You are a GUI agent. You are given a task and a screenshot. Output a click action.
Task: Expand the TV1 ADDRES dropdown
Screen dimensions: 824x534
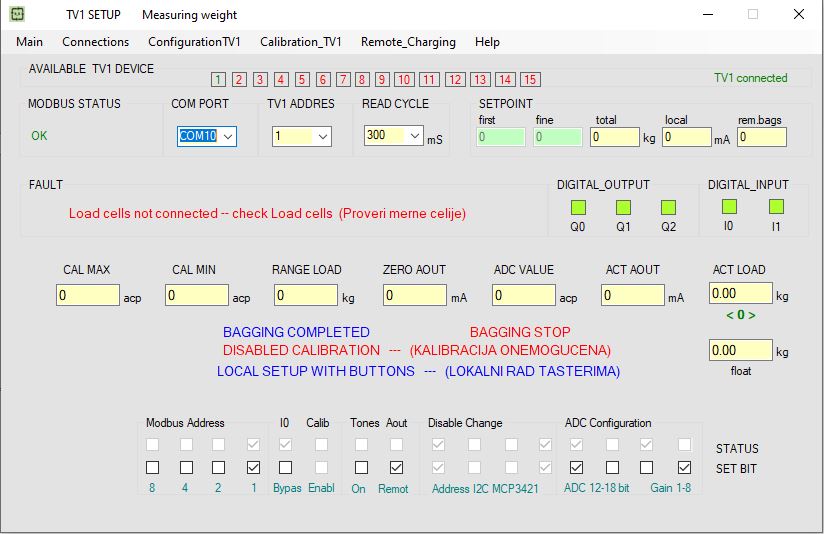click(323, 137)
